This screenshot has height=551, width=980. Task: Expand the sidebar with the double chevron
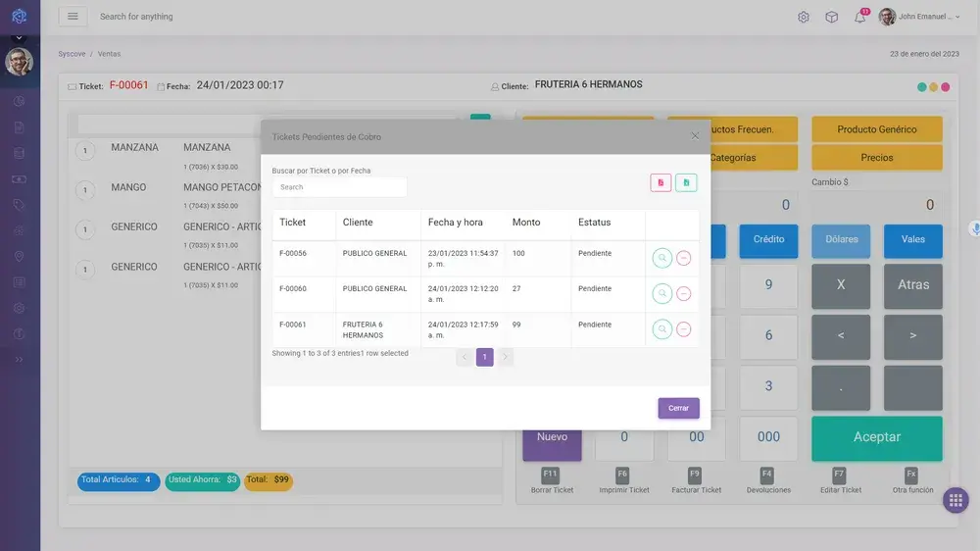[x=19, y=360]
